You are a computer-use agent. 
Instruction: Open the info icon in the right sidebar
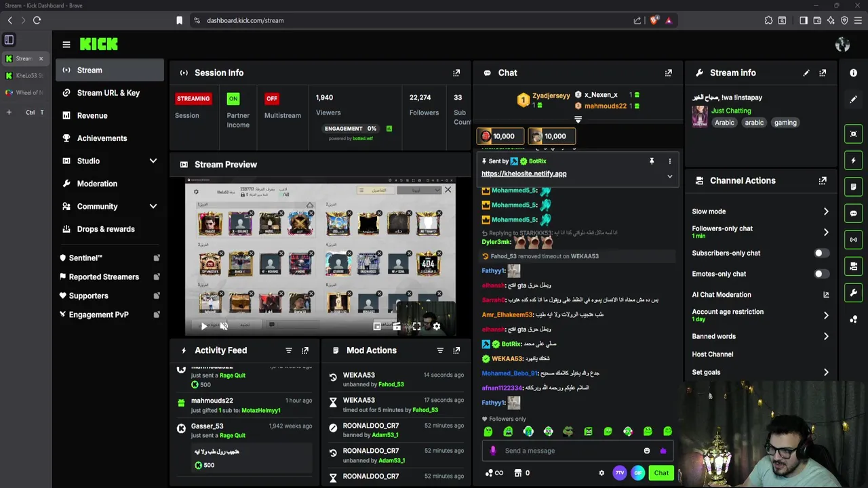tap(853, 73)
